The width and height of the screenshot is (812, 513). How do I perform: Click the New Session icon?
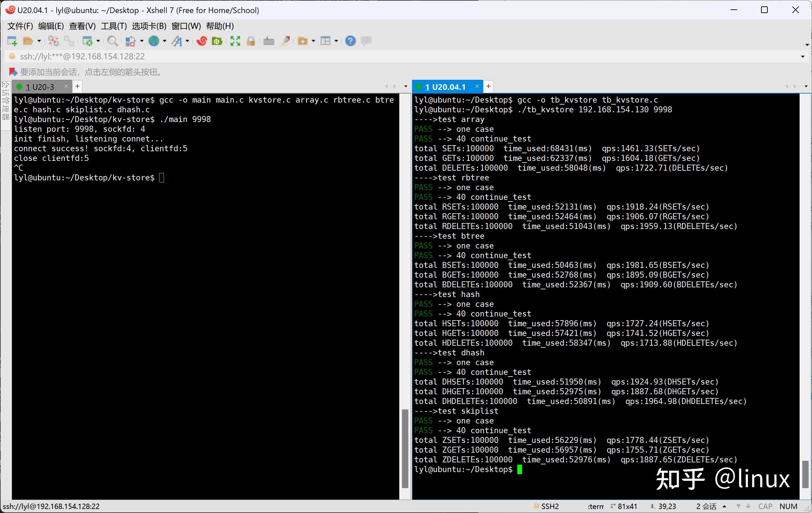(x=12, y=41)
